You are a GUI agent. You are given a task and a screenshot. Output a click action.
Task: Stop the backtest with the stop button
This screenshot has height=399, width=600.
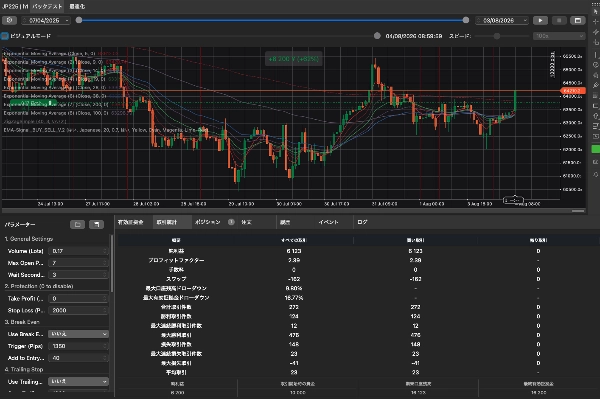[x=559, y=20]
